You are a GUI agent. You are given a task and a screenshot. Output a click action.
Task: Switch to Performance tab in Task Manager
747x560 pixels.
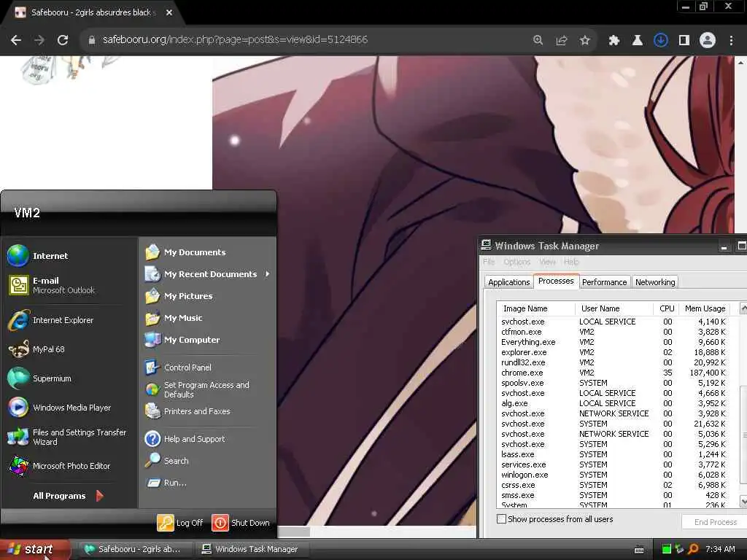click(605, 282)
